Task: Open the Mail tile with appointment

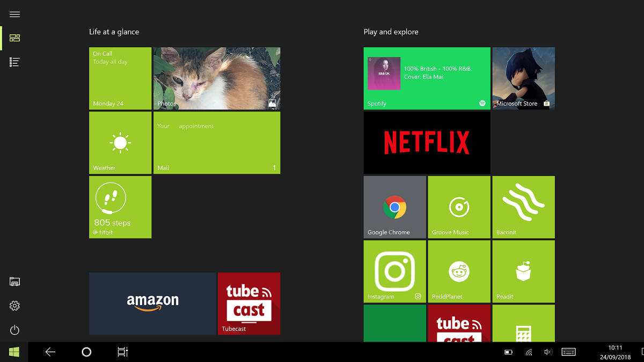Action: pos(217,143)
